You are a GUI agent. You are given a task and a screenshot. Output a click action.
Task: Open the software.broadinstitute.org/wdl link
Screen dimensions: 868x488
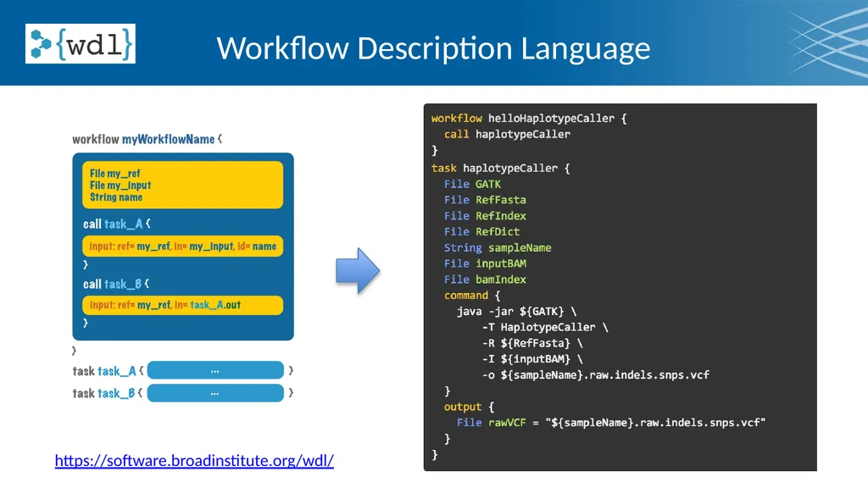194,460
